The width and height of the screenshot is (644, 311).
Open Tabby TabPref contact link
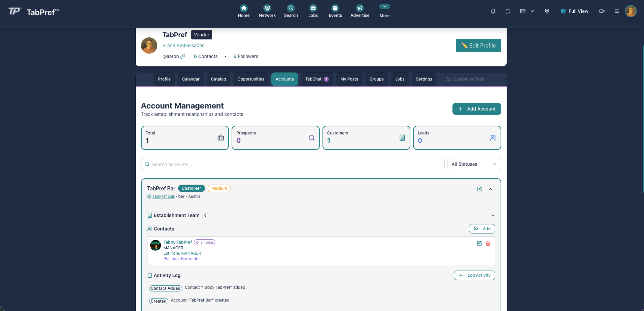(x=177, y=242)
